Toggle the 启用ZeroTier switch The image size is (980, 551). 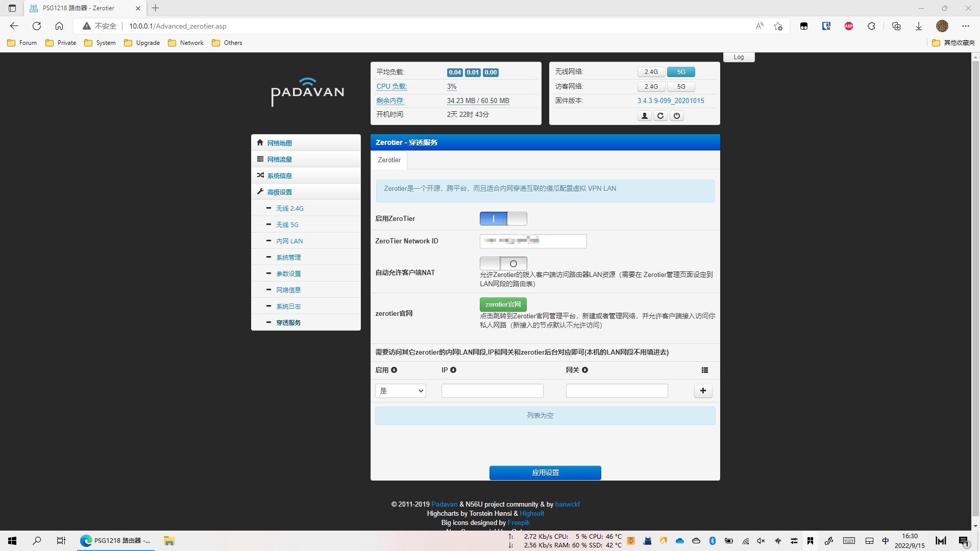click(503, 219)
